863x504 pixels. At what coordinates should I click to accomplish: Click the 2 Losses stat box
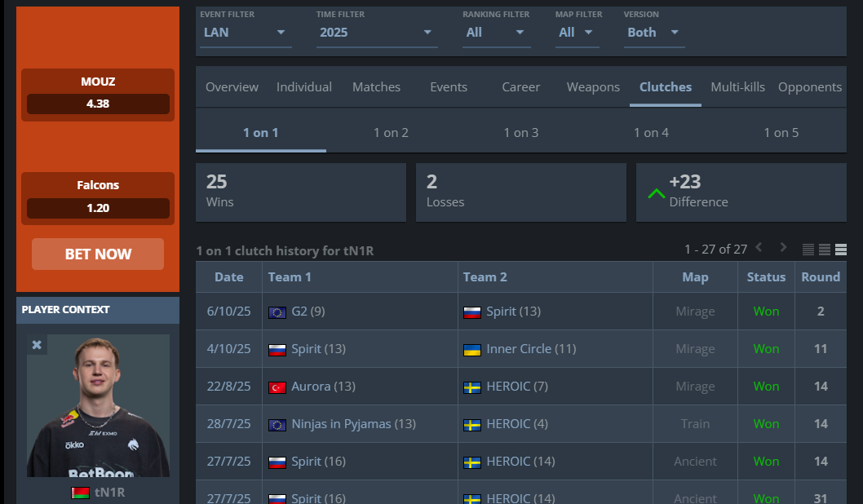tap(521, 192)
